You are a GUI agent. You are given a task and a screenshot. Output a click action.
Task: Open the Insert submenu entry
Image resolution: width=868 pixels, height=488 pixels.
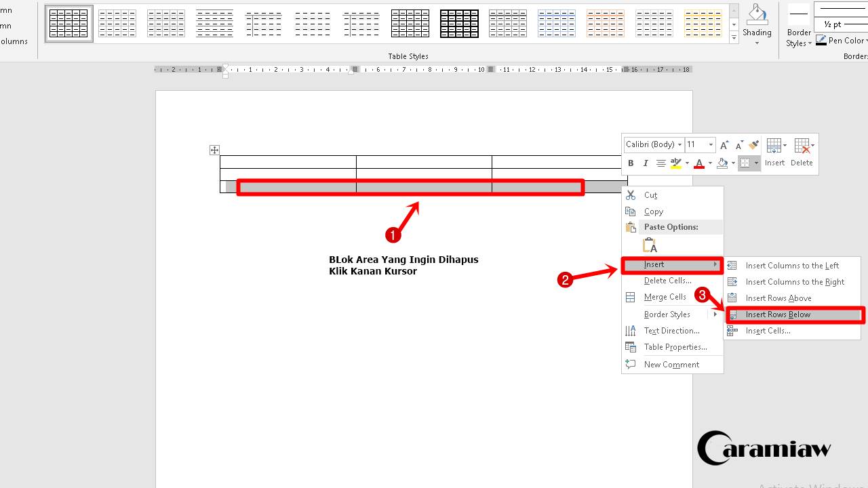click(x=672, y=264)
